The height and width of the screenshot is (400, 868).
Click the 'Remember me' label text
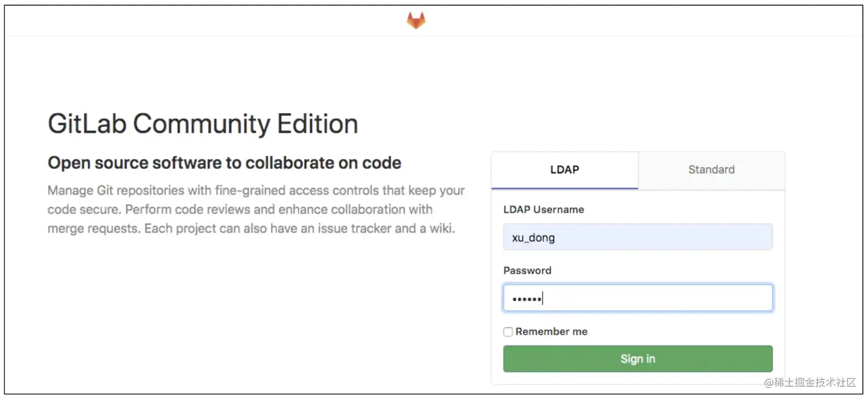(551, 332)
